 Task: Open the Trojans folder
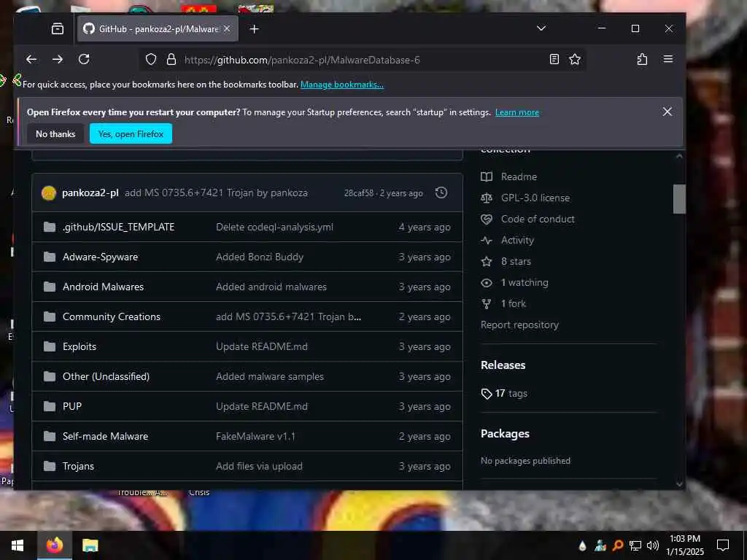(78, 467)
